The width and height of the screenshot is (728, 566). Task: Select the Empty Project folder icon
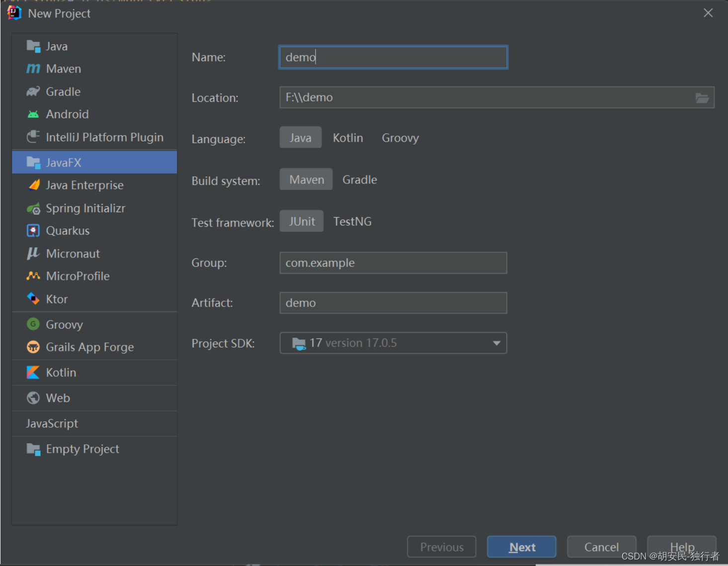click(33, 449)
